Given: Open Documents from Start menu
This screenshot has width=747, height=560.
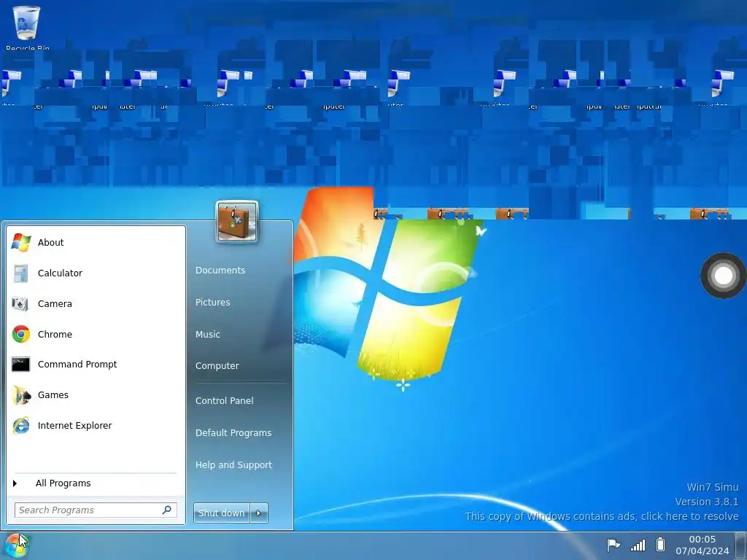Looking at the screenshot, I should pos(220,271).
